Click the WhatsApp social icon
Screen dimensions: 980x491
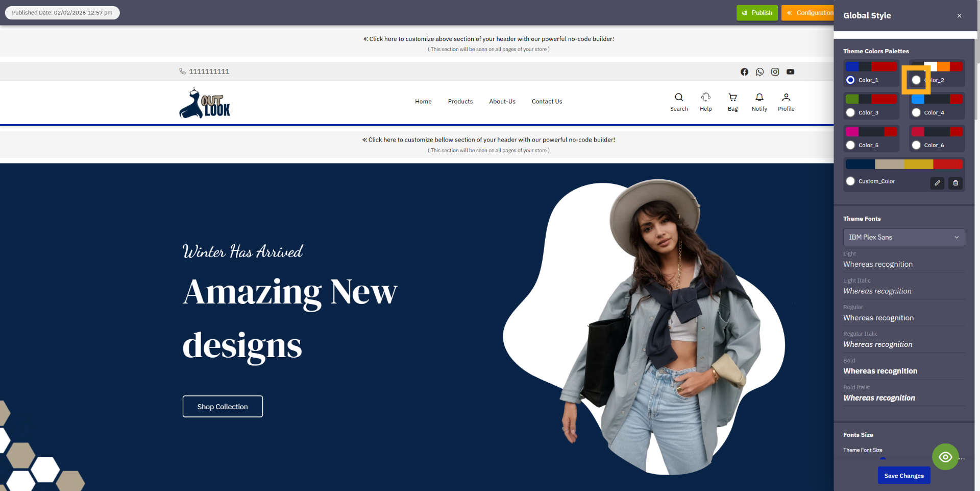(x=759, y=72)
